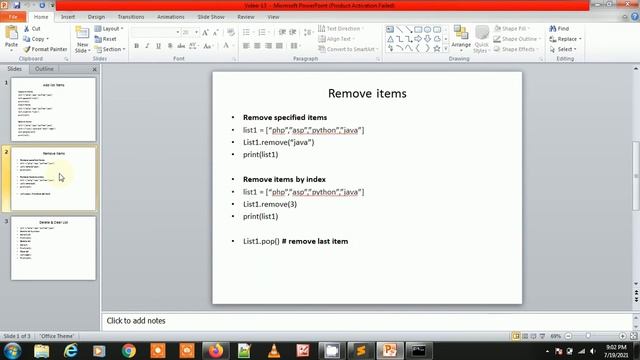The height and width of the screenshot is (360, 640).
Task: Justify the paragraph text
Action: point(279,46)
